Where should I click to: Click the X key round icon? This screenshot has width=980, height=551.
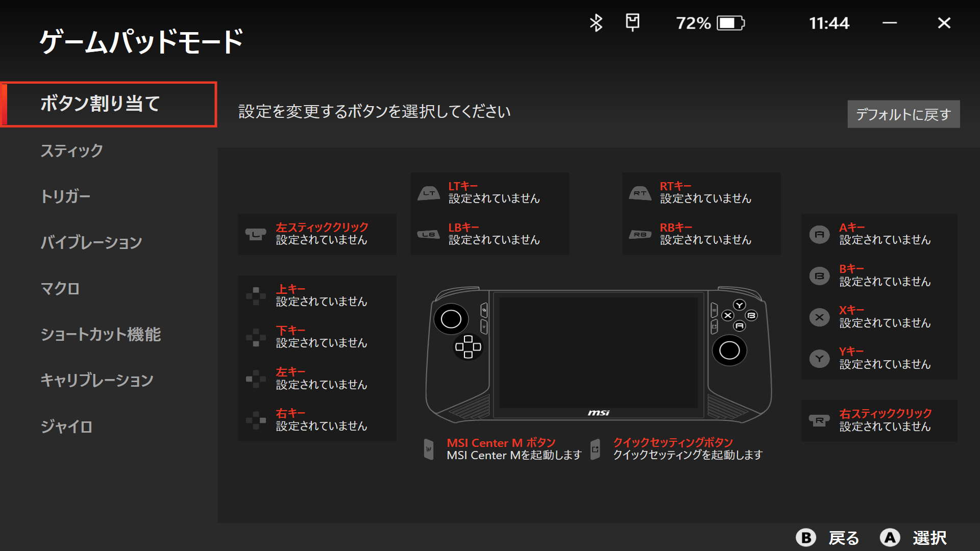(819, 317)
